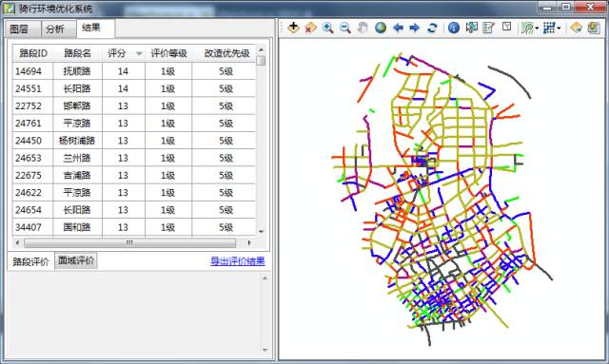Image resolution: width=609 pixels, height=364 pixels.
Task: Sort by the 评分 column arrow
Action: [x=139, y=54]
